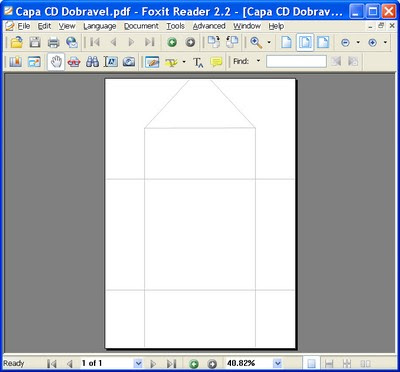Open the zoom tool dropdown arrow
The width and height of the screenshot is (400, 372).
269,43
